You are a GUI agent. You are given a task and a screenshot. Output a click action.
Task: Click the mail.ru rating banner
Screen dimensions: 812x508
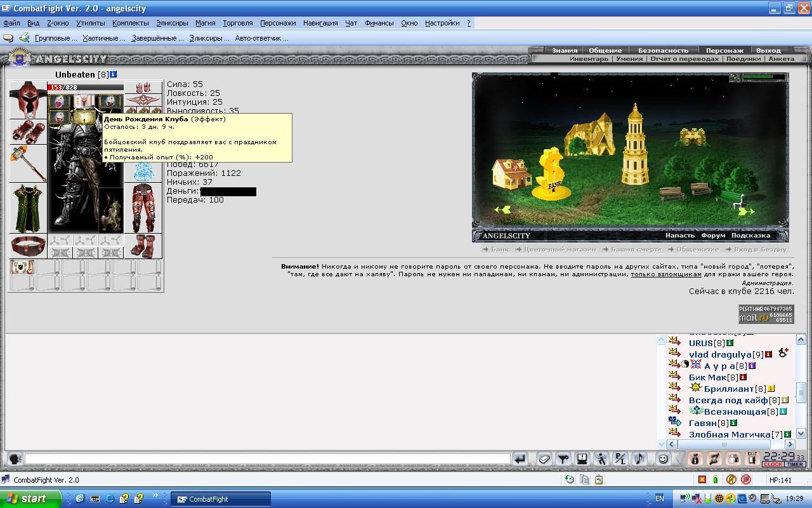coord(766,314)
